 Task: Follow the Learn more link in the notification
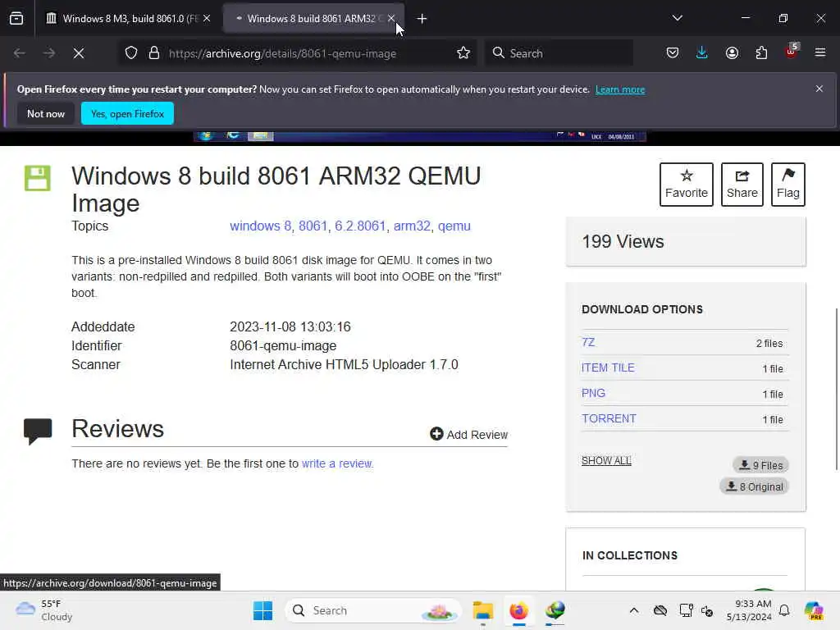pyautogui.click(x=620, y=89)
